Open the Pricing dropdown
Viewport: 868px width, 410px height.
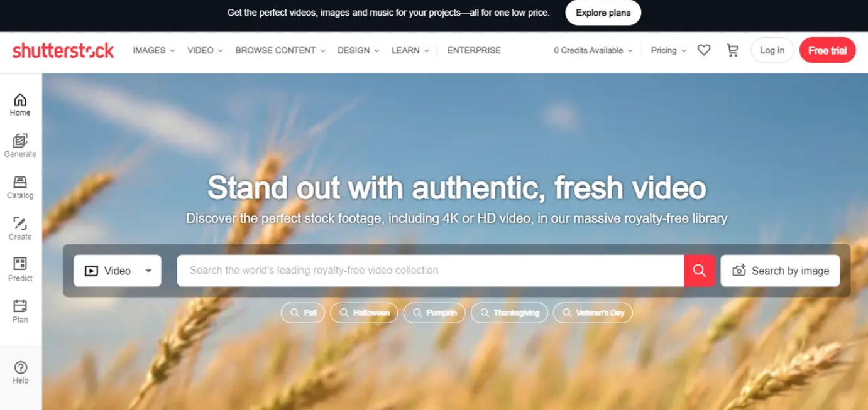(669, 50)
